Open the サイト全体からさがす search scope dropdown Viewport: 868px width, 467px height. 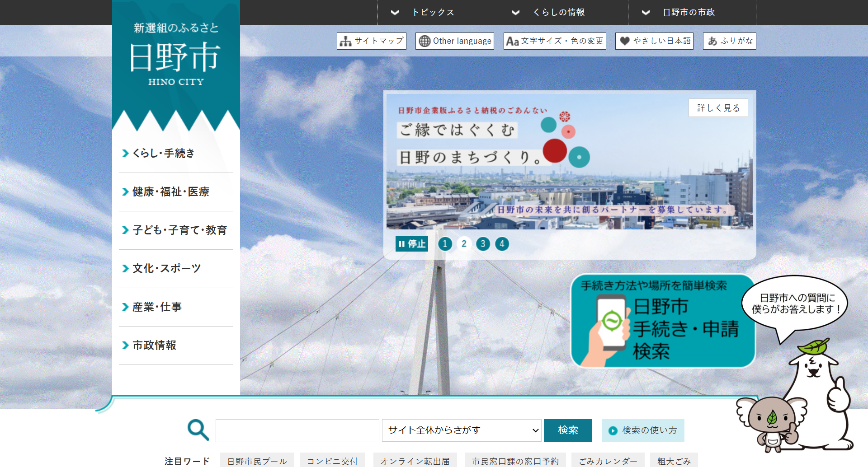(x=461, y=430)
